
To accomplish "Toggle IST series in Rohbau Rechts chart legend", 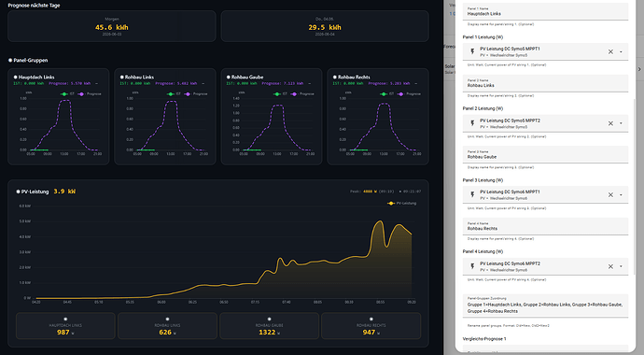I will pyautogui.click(x=387, y=94).
